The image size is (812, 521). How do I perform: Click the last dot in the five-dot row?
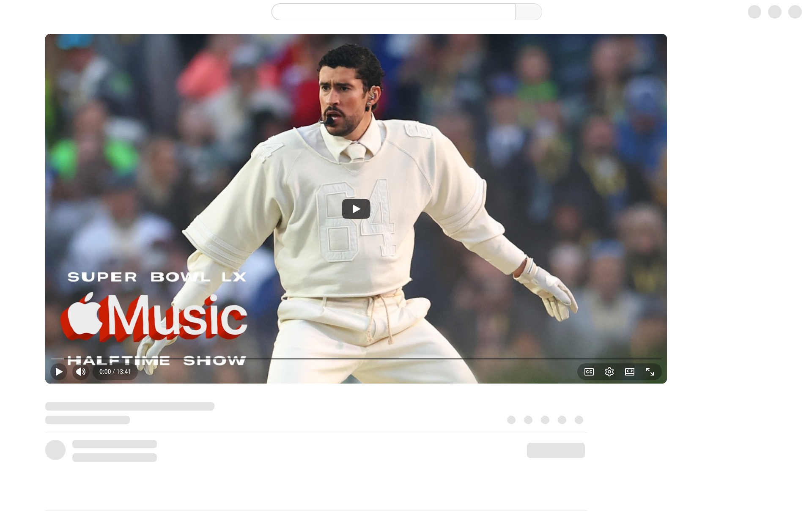pyautogui.click(x=579, y=420)
